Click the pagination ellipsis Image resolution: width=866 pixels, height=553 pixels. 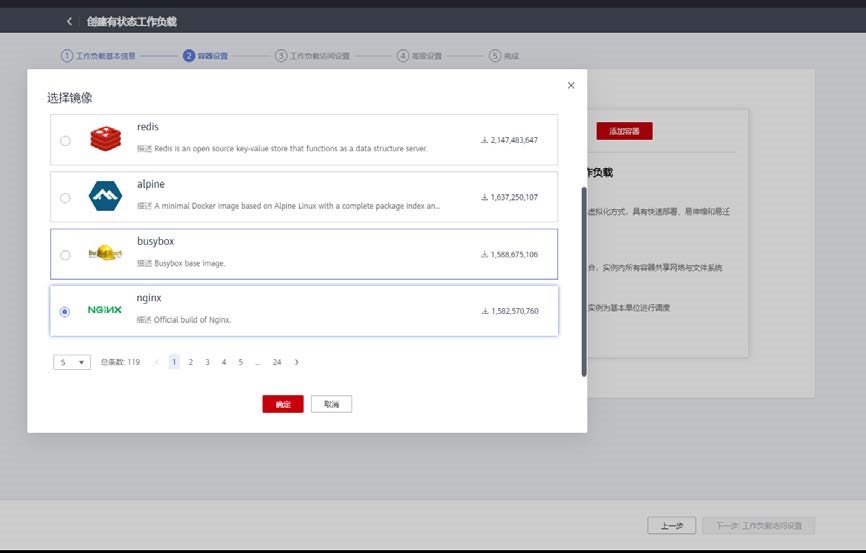coord(258,362)
